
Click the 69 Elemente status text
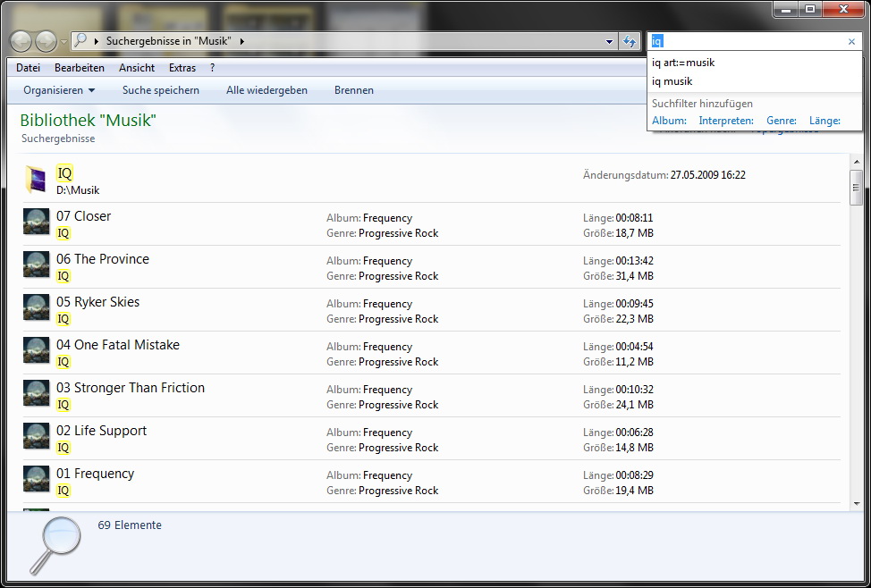[130, 525]
